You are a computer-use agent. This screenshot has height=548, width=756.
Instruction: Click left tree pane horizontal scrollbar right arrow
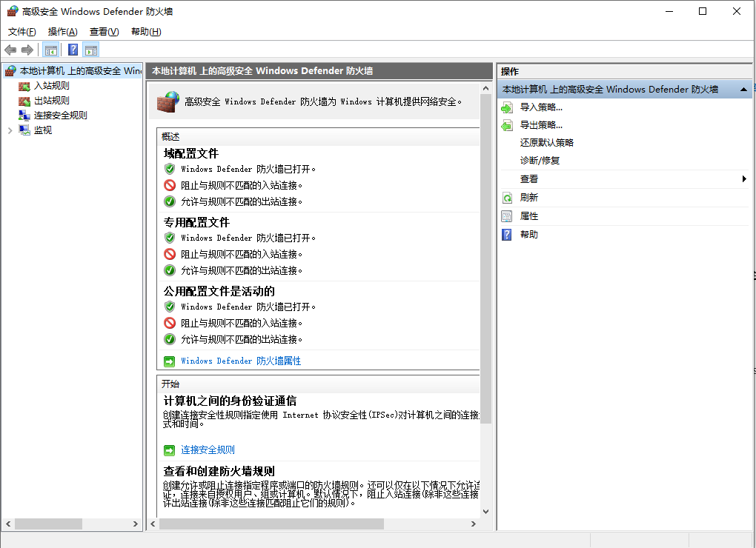(136, 524)
